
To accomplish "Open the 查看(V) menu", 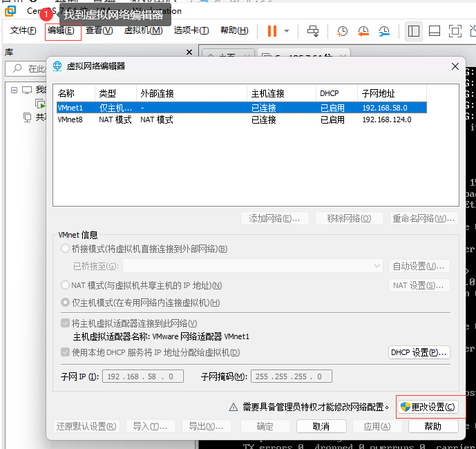I will (x=99, y=30).
